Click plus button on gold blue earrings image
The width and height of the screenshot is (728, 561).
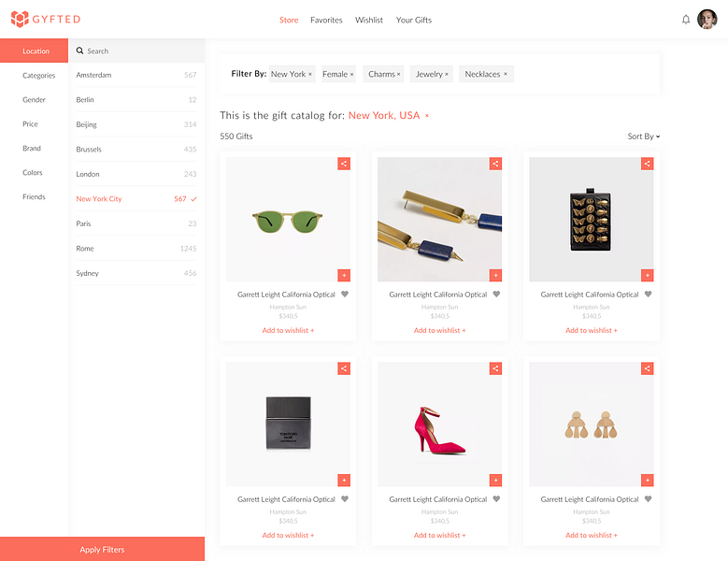coord(496,276)
